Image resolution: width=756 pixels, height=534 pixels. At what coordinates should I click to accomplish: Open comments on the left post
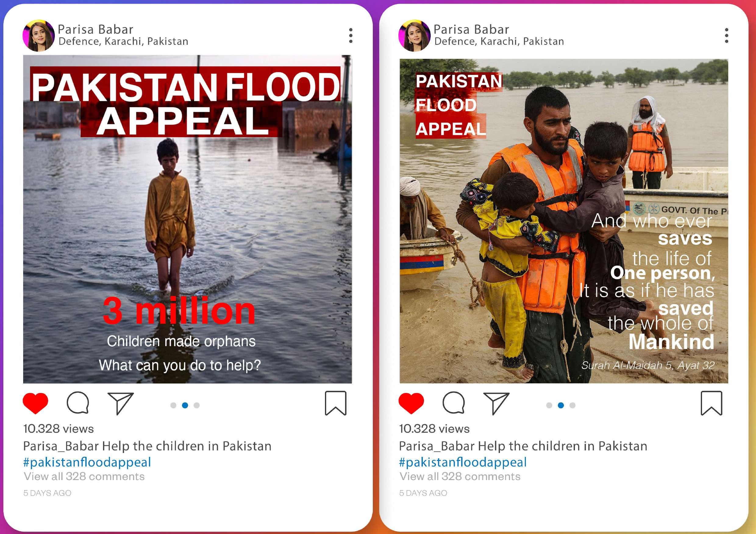(78, 402)
